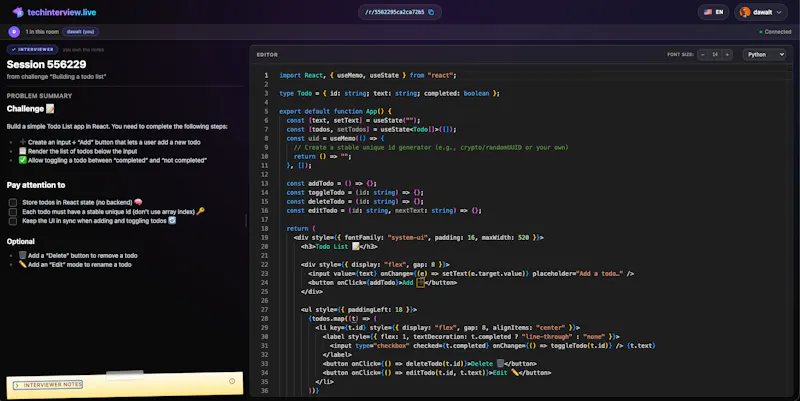Click the pencil emoji beside the Edit option

pos(22,264)
